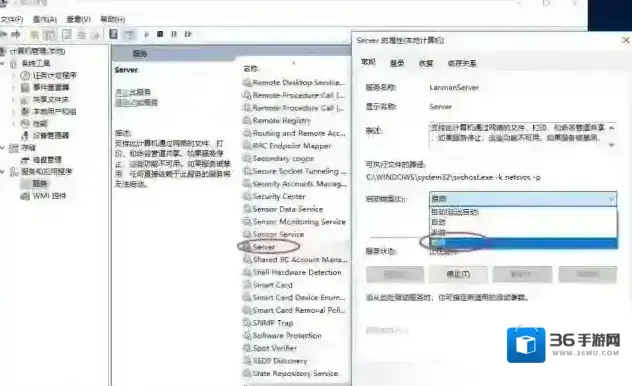Click the 任务计划程序 clock icon in tree
Viewport: 632px width, 386px height.
coord(25,75)
